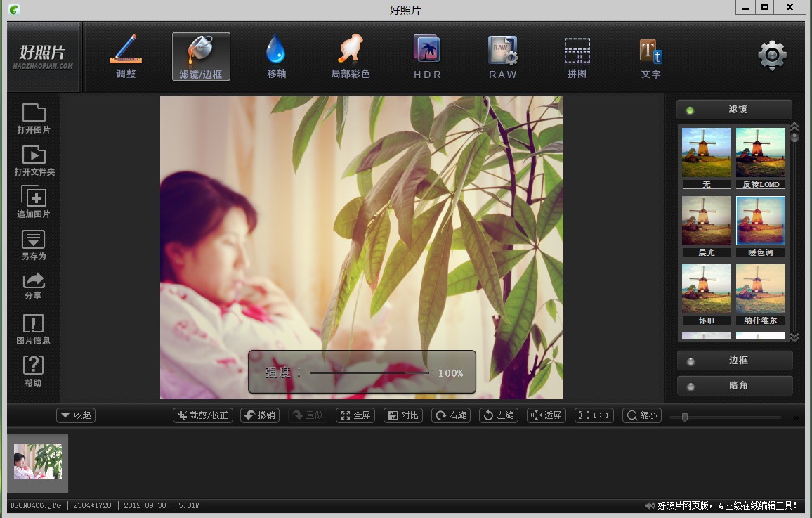Screen dimensions: 812x518
Task: Expand the 暗角 vignette section
Action: 735,386
